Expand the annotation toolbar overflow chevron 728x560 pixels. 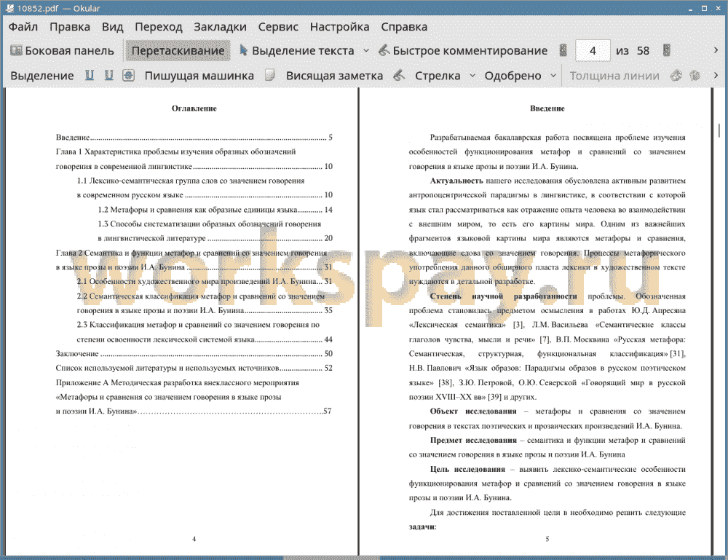tap(716, 75)
